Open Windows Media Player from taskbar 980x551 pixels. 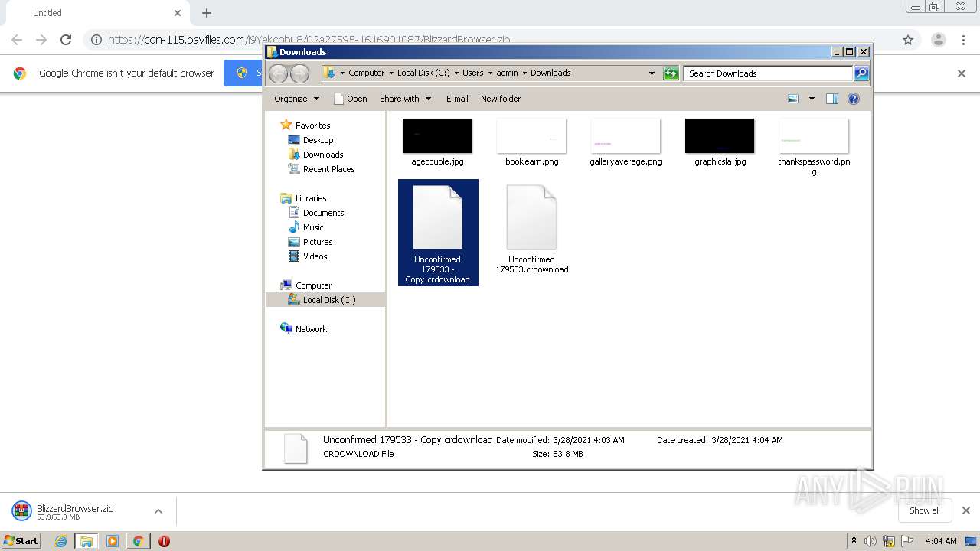coord(112,541)
